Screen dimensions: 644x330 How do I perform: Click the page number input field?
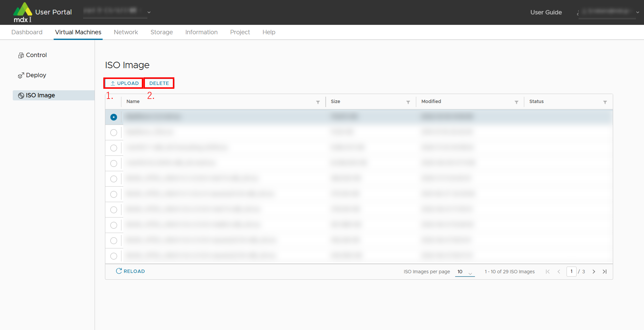tap(571, 271)
